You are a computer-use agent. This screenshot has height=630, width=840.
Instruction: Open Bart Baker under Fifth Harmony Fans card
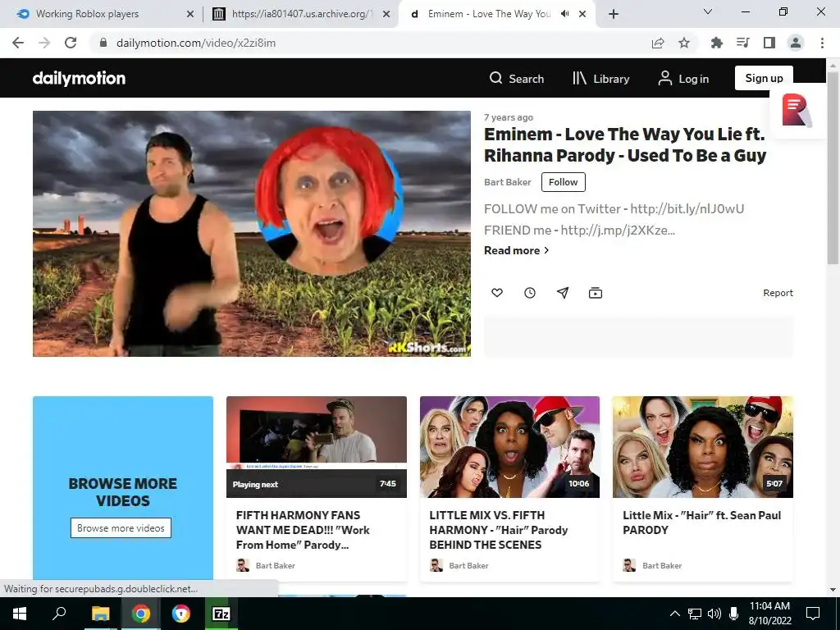point(276,566)
